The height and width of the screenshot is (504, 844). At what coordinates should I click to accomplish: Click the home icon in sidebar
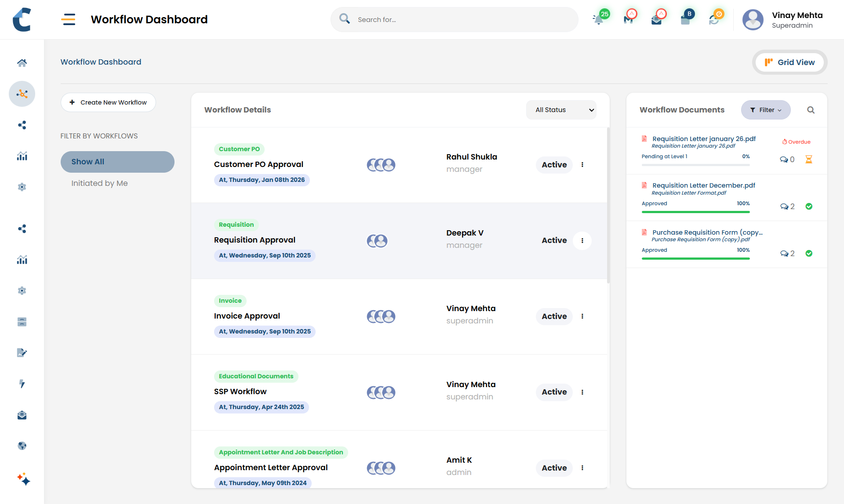coord(22,63)
